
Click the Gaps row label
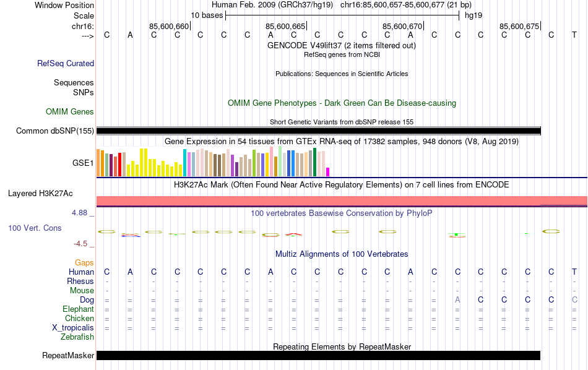(84, 263)
